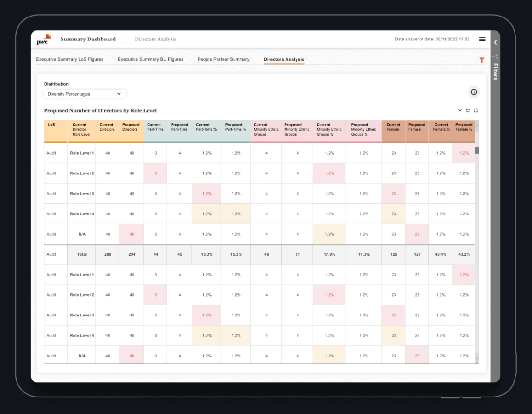
Task: Open the Distribution dropdown
Action: click(x=85, y=94)
